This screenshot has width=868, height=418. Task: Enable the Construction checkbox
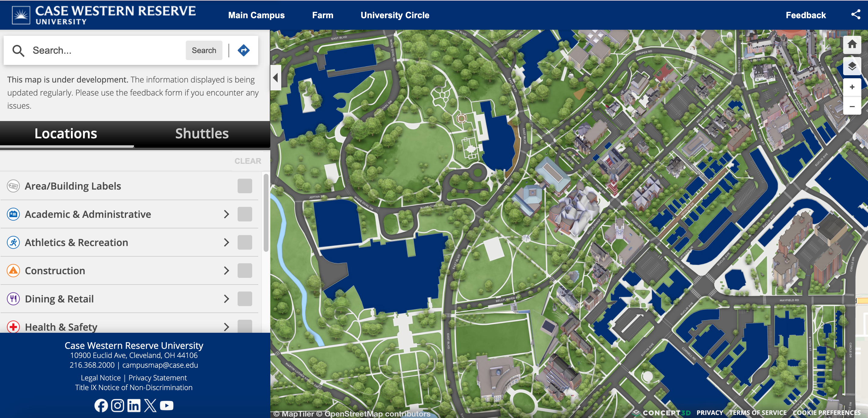coord(245,271)
